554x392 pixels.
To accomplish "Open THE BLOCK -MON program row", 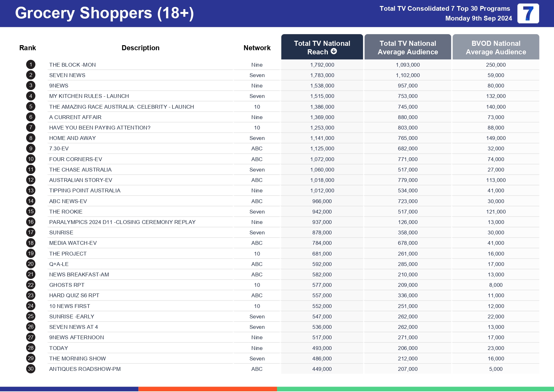I will pos(72,65).
